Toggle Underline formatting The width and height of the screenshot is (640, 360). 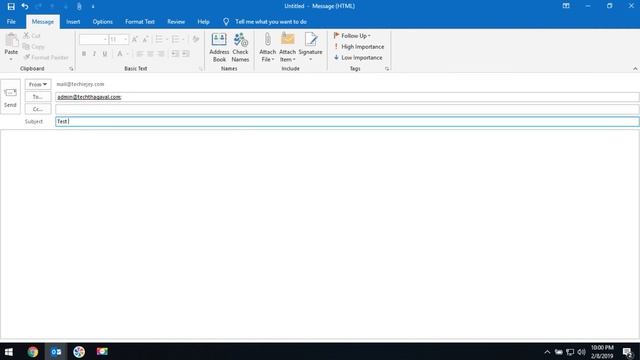(x=105, y=53)
